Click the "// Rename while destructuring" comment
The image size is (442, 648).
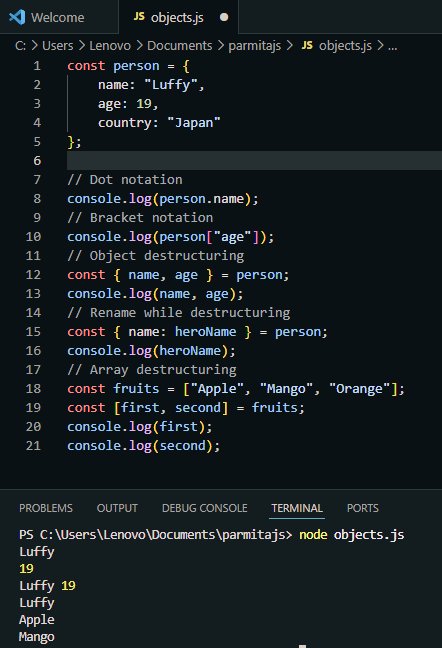click(x=179, y=313)
